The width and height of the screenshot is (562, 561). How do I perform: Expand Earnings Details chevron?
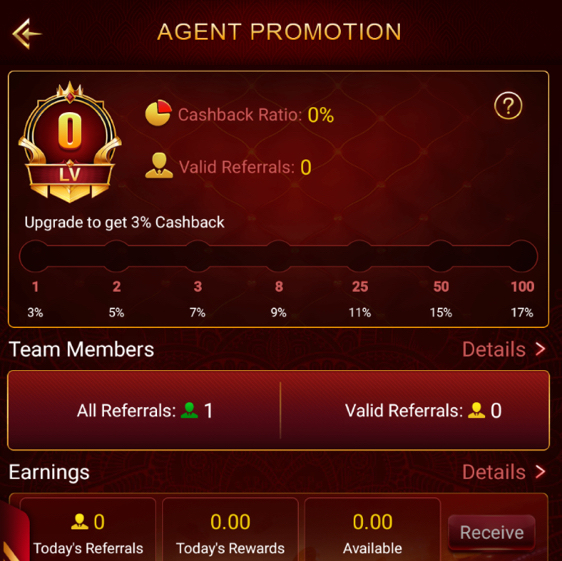(x=540, y=471)
